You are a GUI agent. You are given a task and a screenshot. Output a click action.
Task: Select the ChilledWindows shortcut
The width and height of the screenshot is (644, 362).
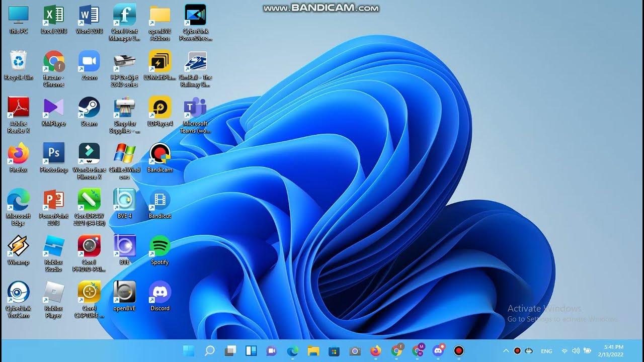124,162
